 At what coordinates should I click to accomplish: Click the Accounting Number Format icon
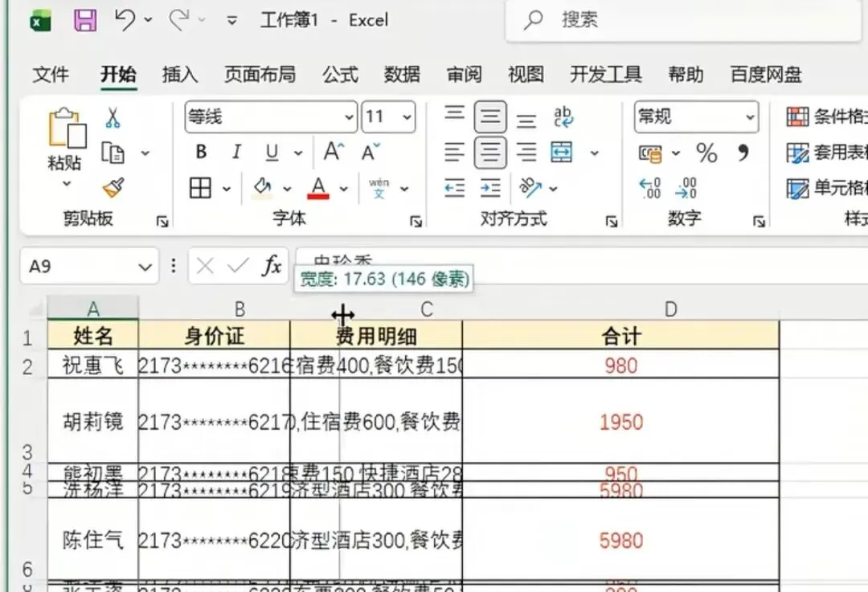(x=650, y=153)
